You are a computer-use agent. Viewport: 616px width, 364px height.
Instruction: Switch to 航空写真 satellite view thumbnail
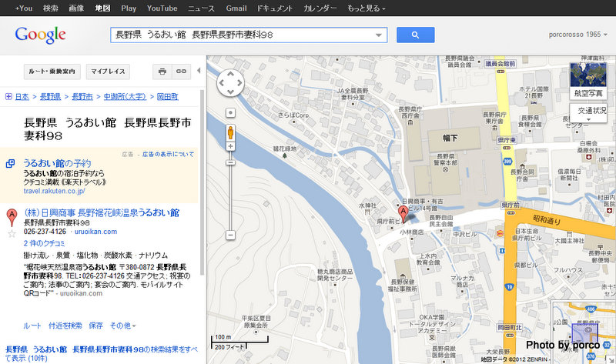[588, 81]
